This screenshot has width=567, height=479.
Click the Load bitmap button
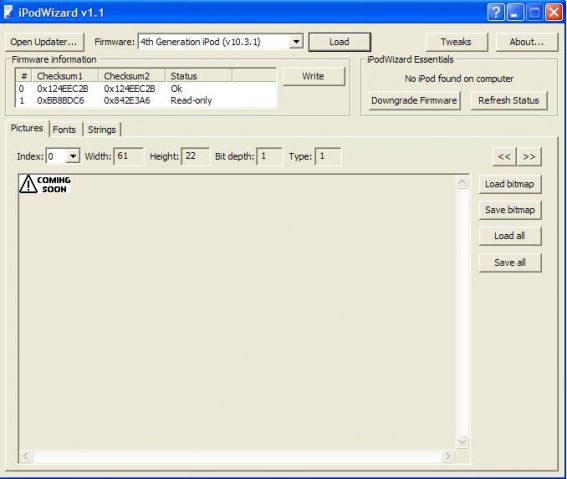[510, 184]
